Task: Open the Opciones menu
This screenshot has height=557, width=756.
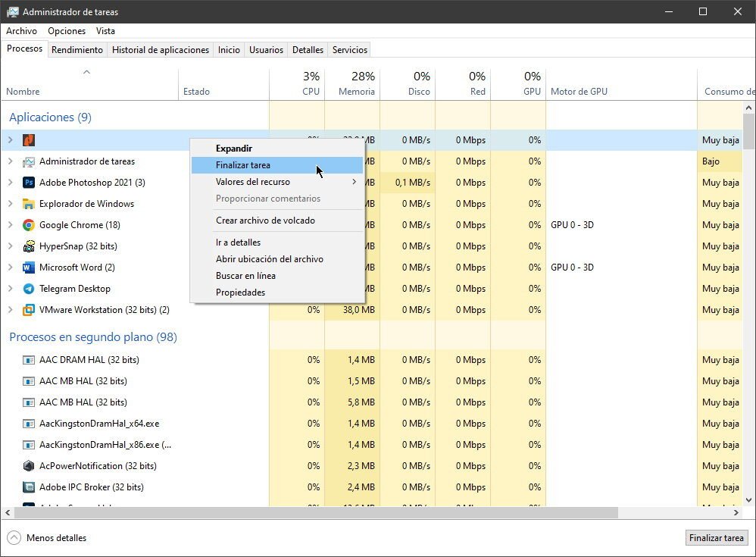Action: click(67, 31)
